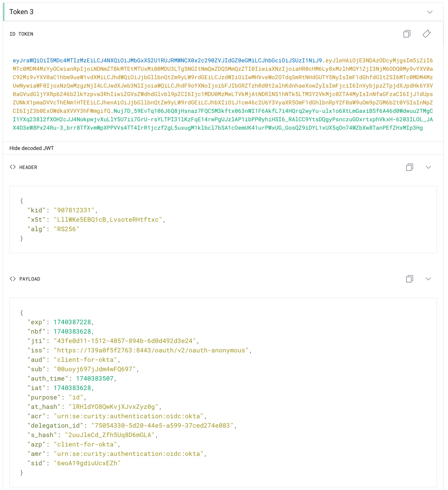Click the RS256 algorithm value in the header
448x490 pixels.
tap(67, 229)
